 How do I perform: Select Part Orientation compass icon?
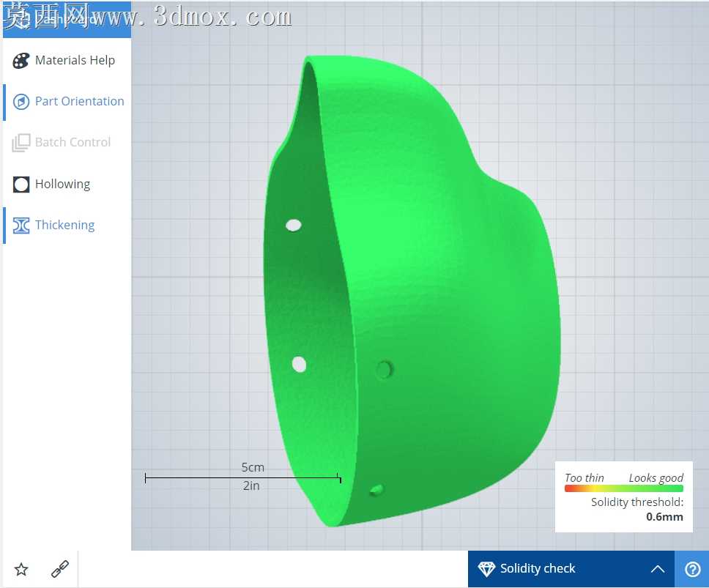[21, 102]
